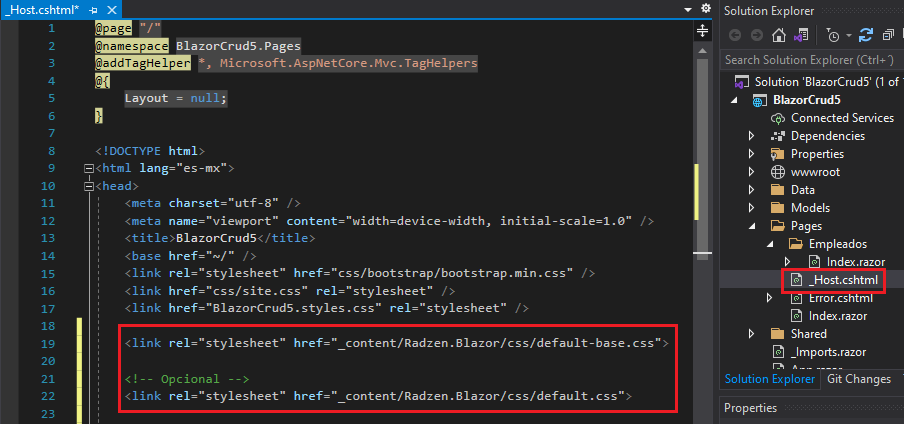Collapse the BlazorCrud5 project node
The height and width of the screenshot is (424, 904).
click(734, 100)
